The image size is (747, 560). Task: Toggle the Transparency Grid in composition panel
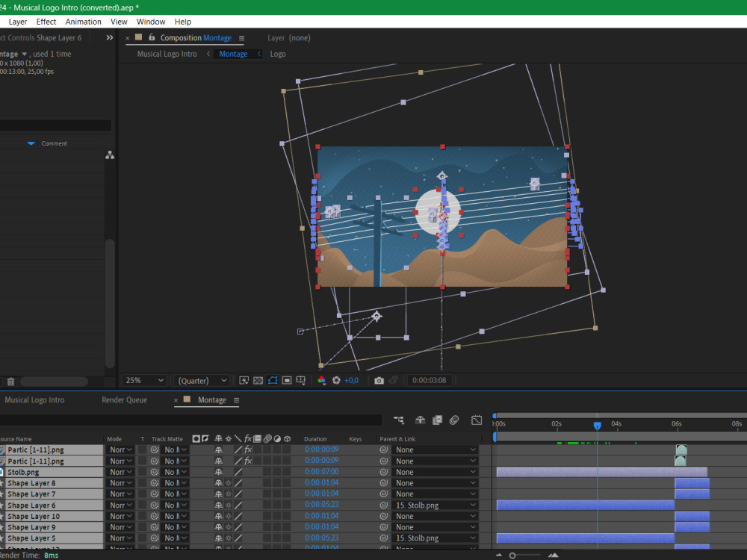[258, 381]
